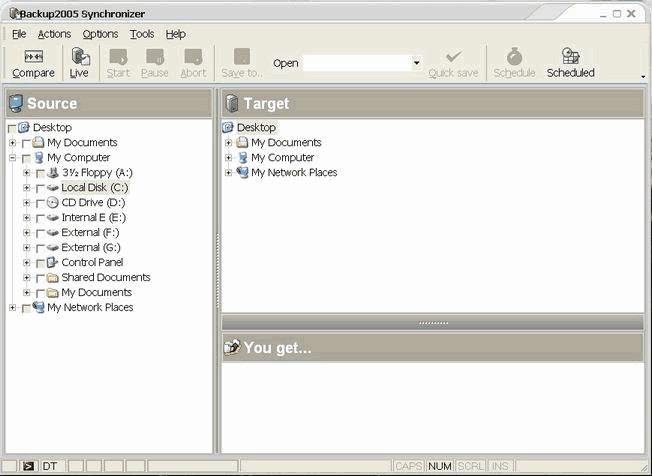This screenshot has height=476, width=652.
Task: Click the toolbar overflow arrow at right
Action: pyautogui.click(x=643, y=76)
